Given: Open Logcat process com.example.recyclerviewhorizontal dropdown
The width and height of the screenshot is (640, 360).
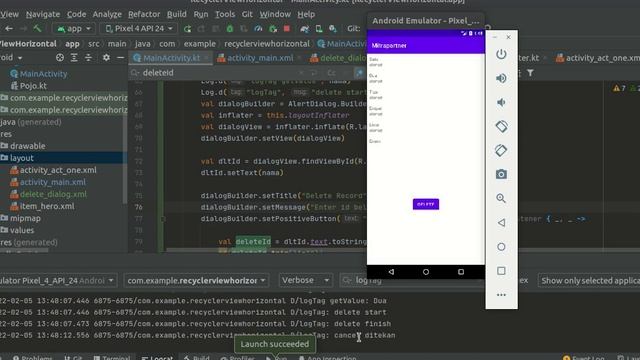Looking at the screenshot, I should [196, 281].
